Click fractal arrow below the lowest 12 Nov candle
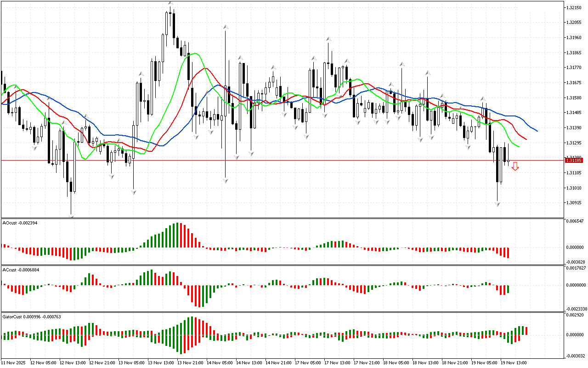 point(71,215)
